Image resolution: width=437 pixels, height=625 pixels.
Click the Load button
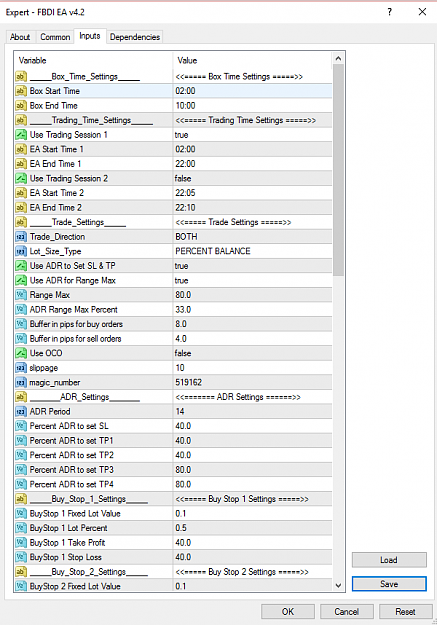click(x=389, y=560)
